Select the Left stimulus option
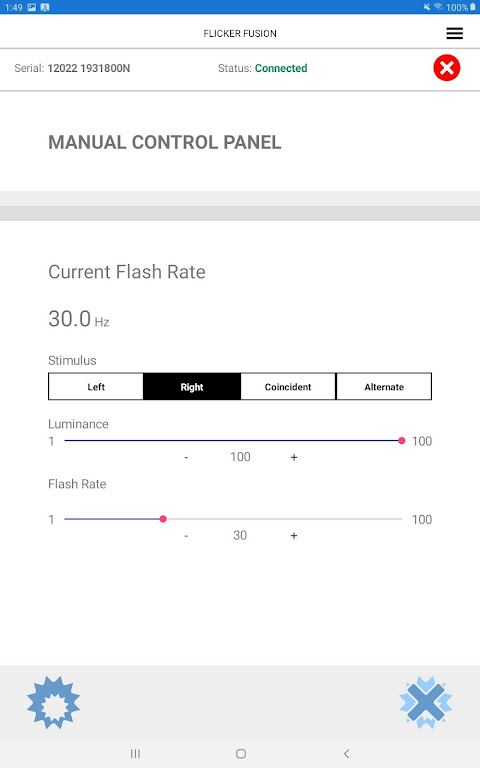This screenshot has width=480, height=768. tap(96, 386)
